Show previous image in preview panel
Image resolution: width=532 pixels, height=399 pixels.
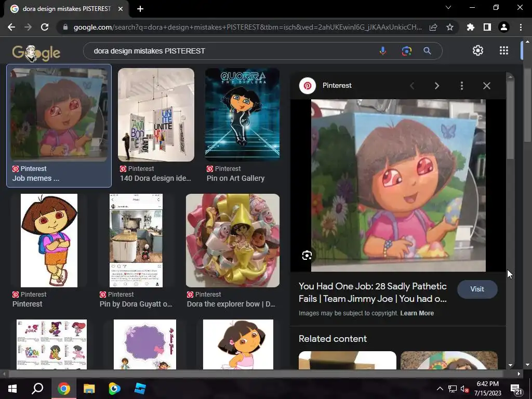[412, 86]
